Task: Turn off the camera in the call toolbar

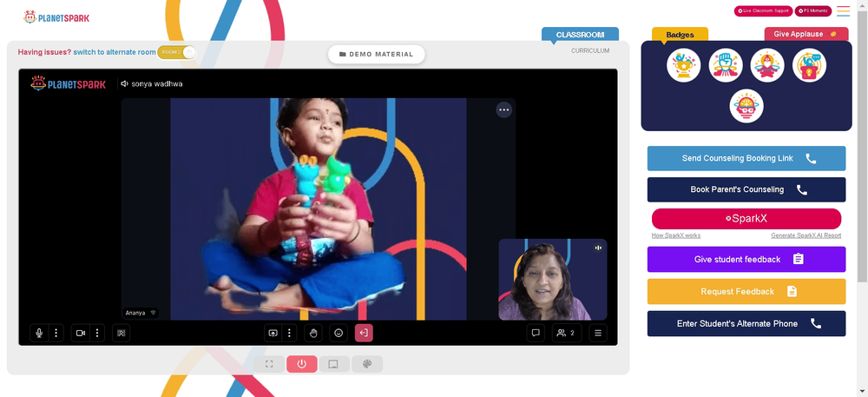Action: [80, 334]
